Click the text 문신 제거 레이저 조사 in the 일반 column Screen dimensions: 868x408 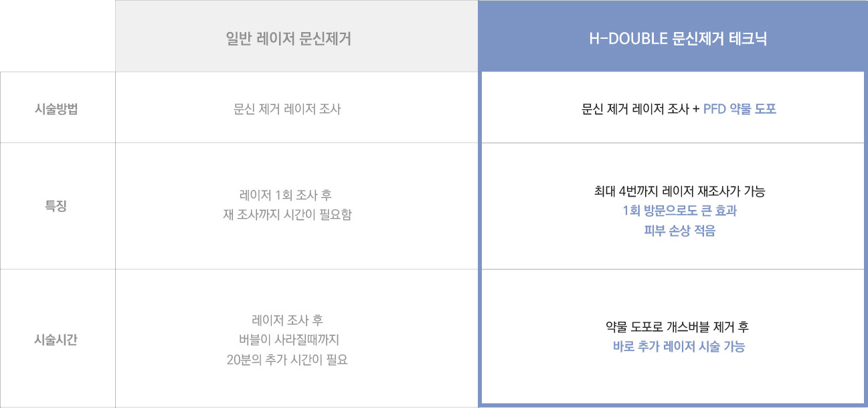click(x=287, y=110)
